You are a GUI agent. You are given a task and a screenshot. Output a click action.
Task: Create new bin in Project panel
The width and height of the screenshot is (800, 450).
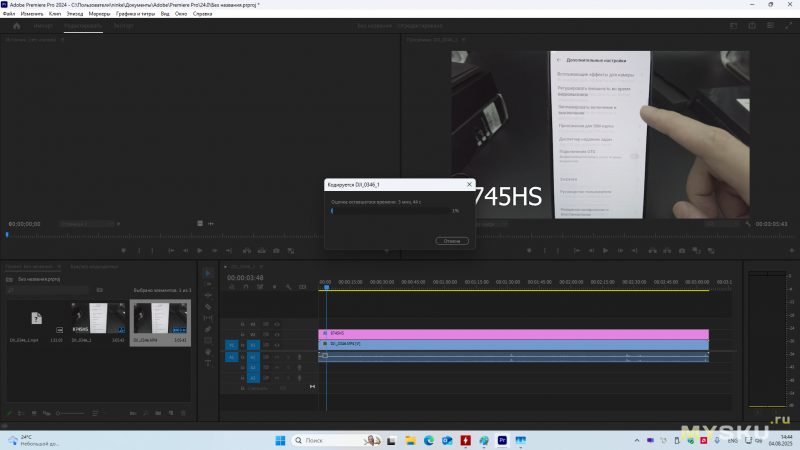158,413
